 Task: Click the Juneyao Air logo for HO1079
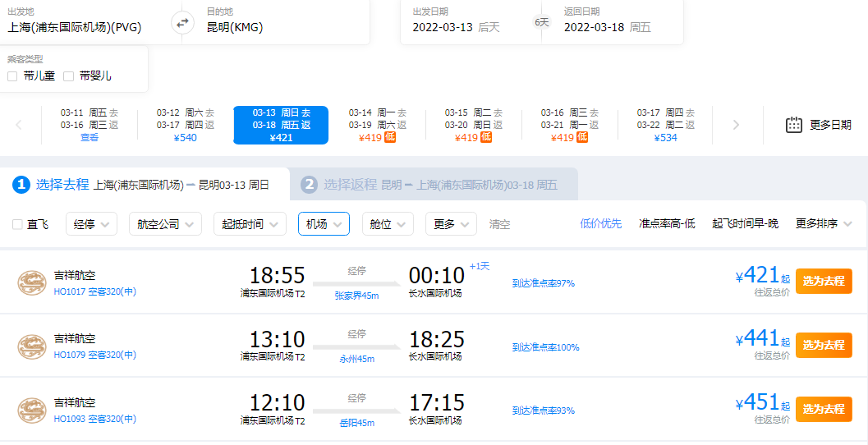click(x=32, y=346)
